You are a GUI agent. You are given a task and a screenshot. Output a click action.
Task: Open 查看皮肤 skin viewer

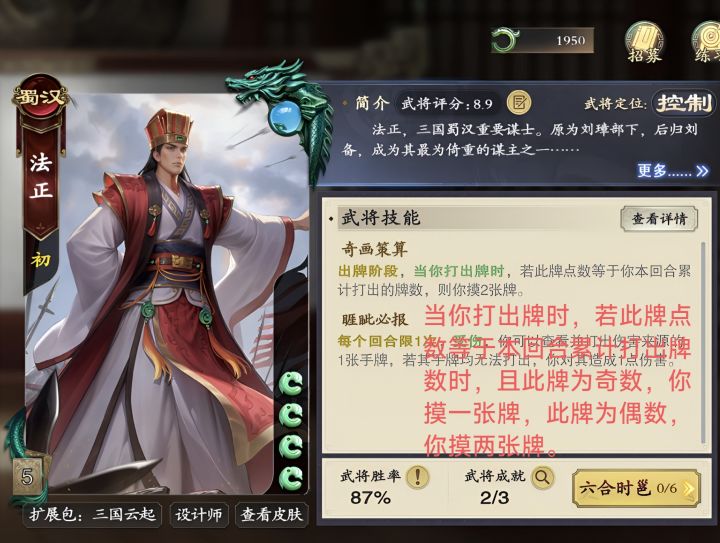[271, 515]
